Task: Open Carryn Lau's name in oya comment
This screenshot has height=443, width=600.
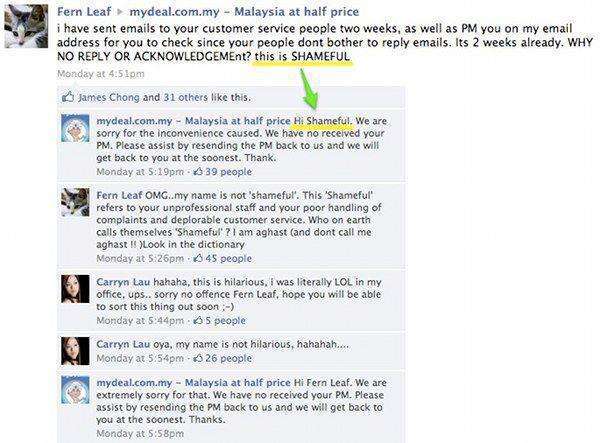Action: click(x=123, y=344)
